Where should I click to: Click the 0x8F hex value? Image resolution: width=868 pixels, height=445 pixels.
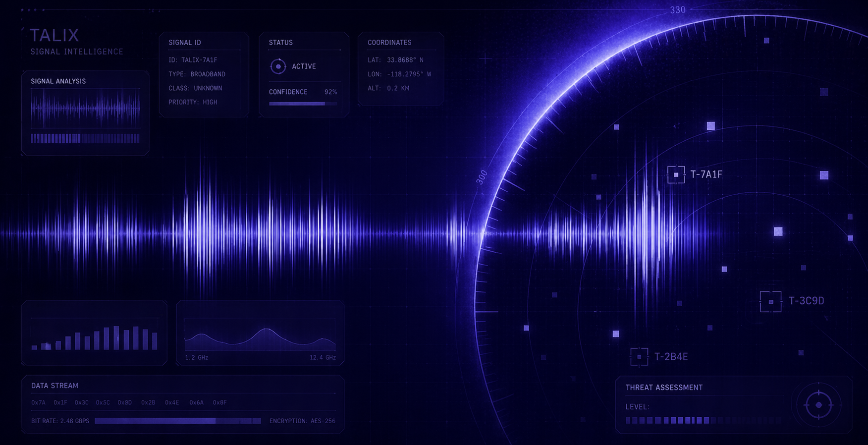tap(219, 402)
